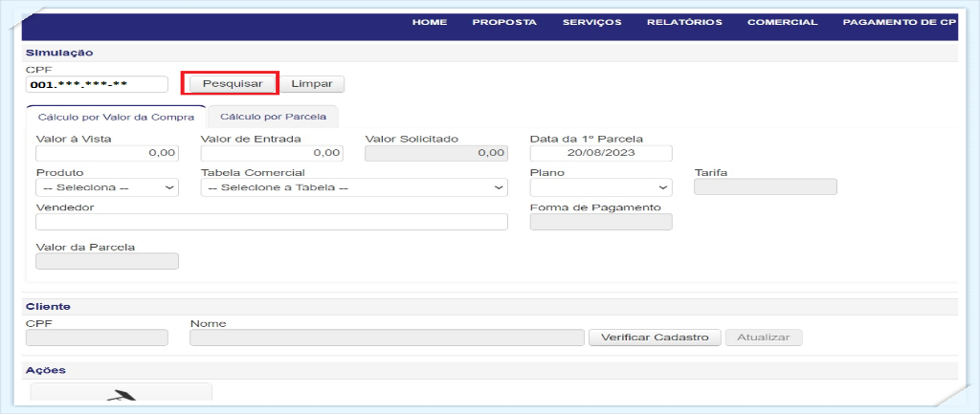Select the Valor da Parcela field
This screenshot has height=414, width=980.
coord(107,261)
